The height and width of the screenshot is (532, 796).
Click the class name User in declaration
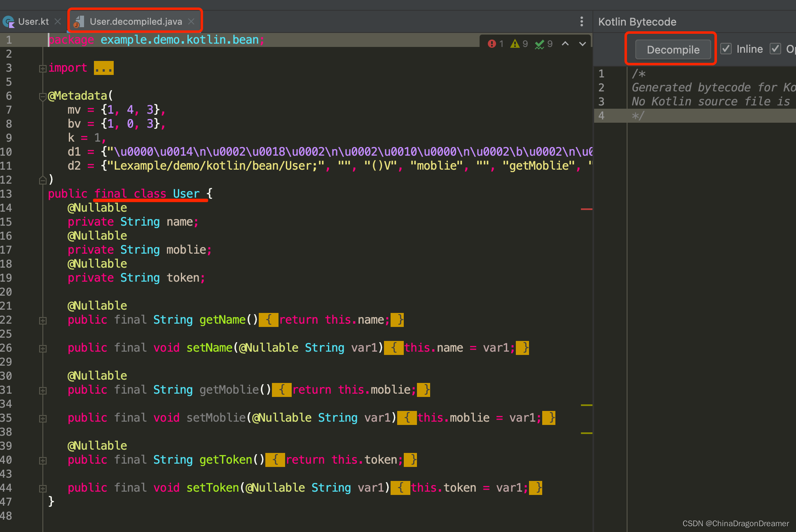[x=186, y=194]
